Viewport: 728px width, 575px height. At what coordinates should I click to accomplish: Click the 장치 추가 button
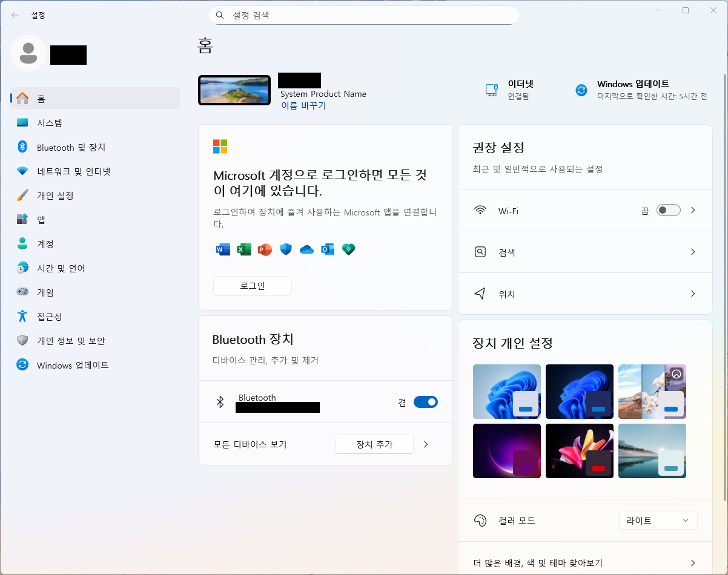pos(374,444)
